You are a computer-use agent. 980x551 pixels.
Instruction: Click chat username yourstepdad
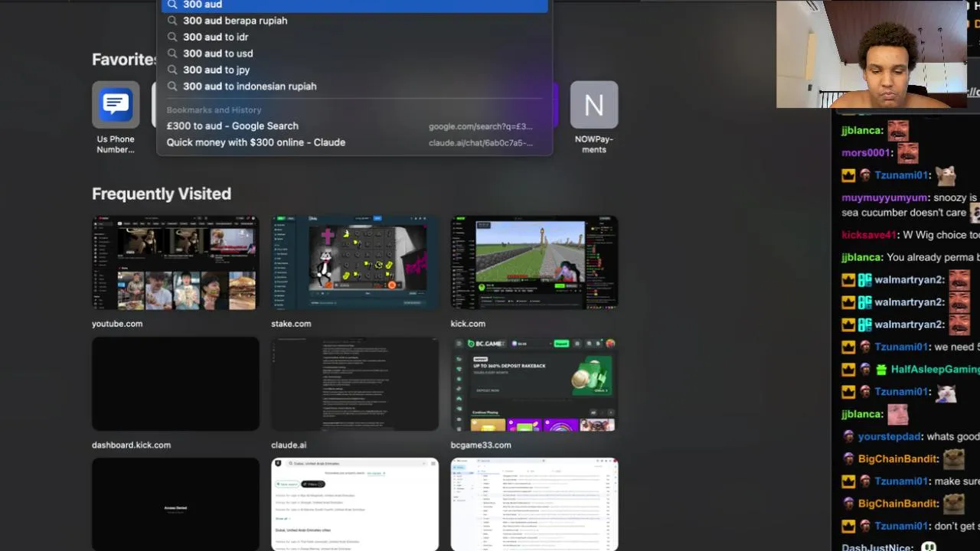pyautogui.click(x=889, y=436)
